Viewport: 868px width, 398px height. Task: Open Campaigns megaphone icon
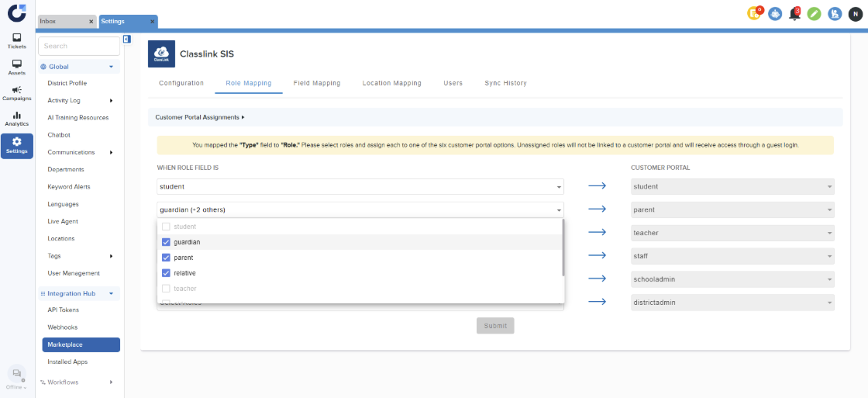17,93
